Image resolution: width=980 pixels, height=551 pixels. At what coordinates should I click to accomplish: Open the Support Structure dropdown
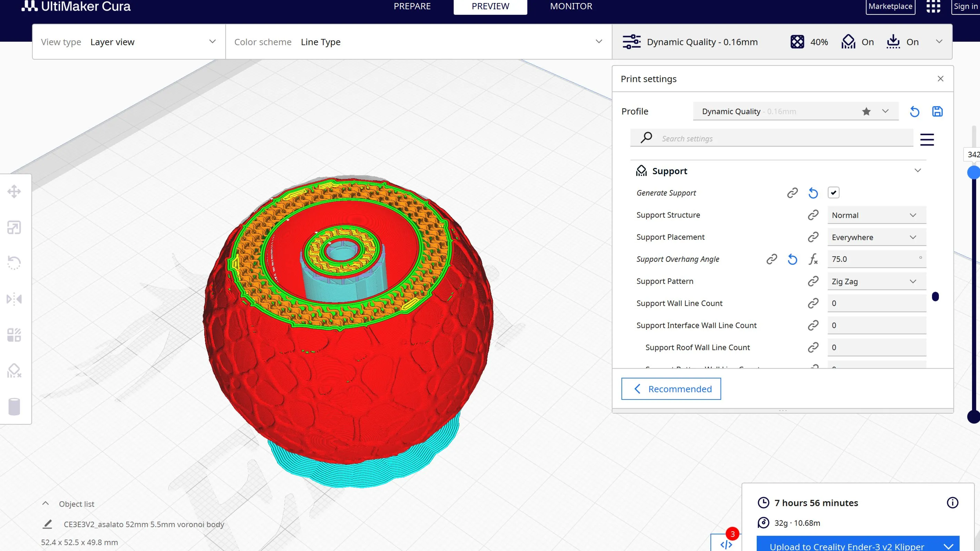tap(877, 215)
